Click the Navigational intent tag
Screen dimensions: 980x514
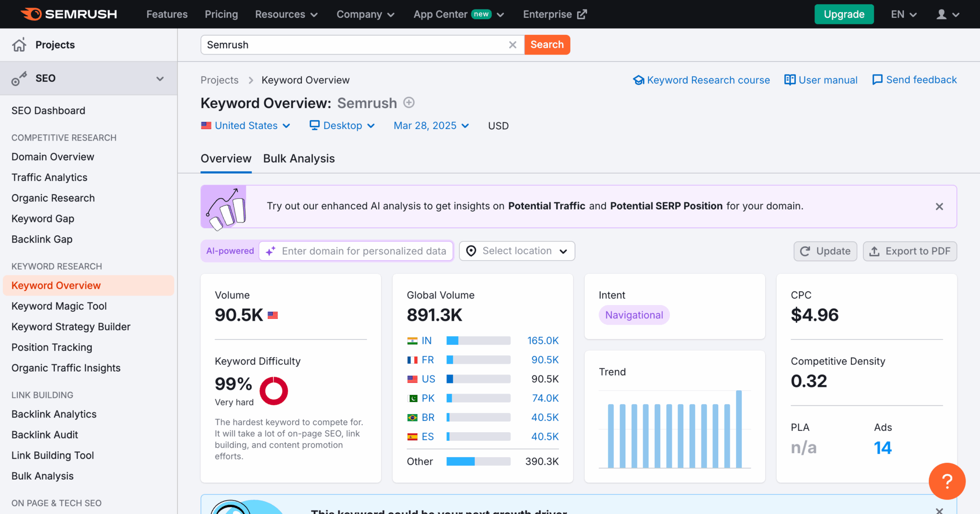(x=634, y=315)
